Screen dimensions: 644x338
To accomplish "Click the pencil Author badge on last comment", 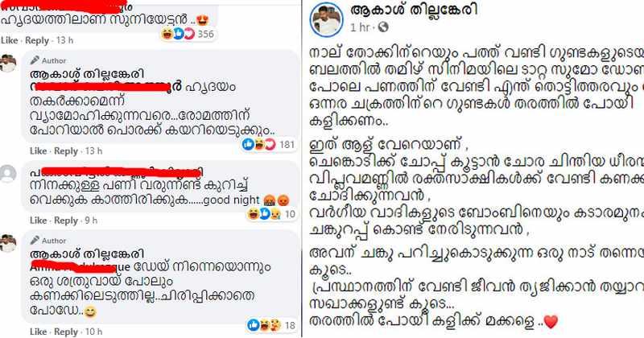I will click(x=48, y=241).
